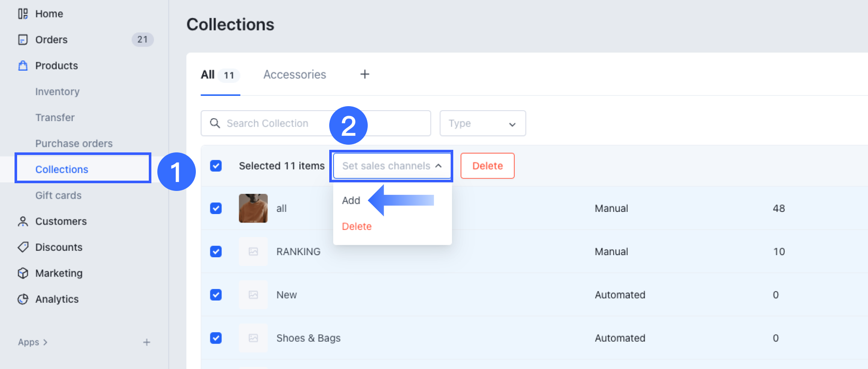Click the Products shopping bag icon

click(23, 65)
